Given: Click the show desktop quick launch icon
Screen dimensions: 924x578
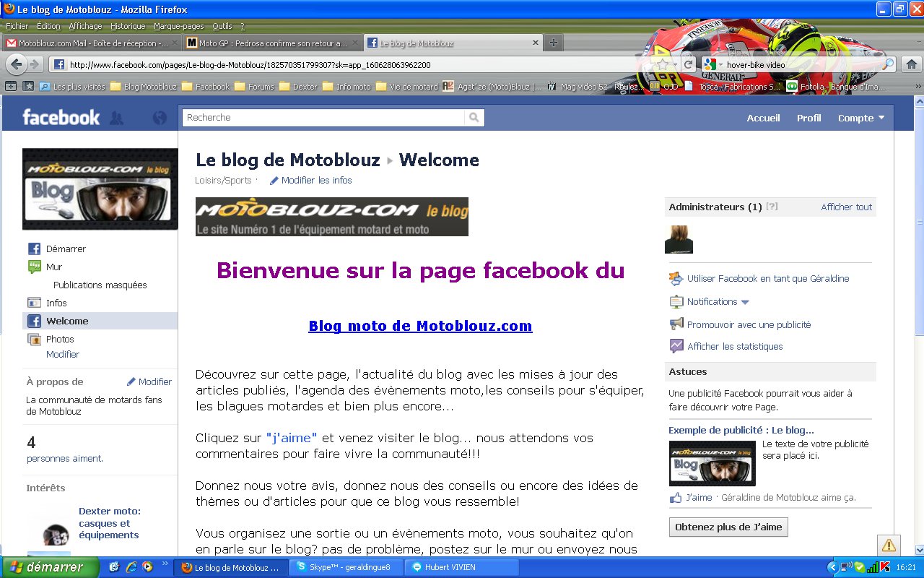Looking at the screenshot, I should [x=115, y=567].
